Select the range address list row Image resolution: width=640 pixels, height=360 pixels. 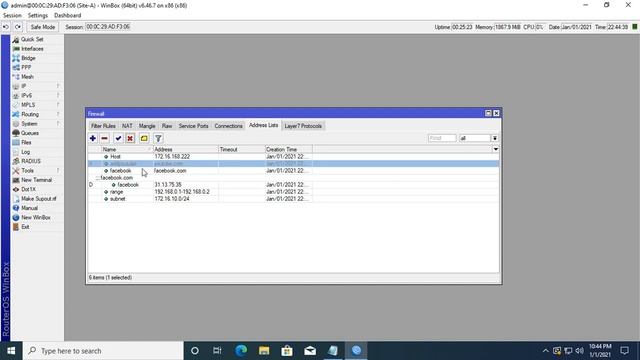pyautogui.click(x=293, y=192)
